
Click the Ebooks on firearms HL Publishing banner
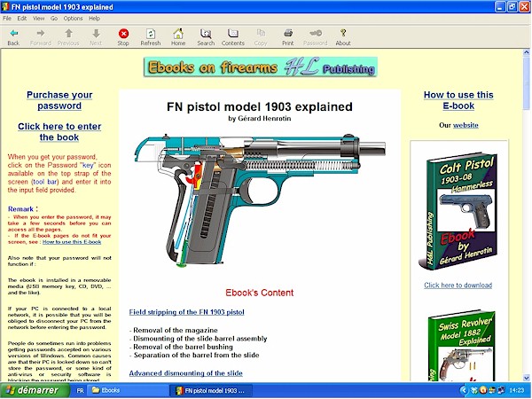tap(260, 66)
